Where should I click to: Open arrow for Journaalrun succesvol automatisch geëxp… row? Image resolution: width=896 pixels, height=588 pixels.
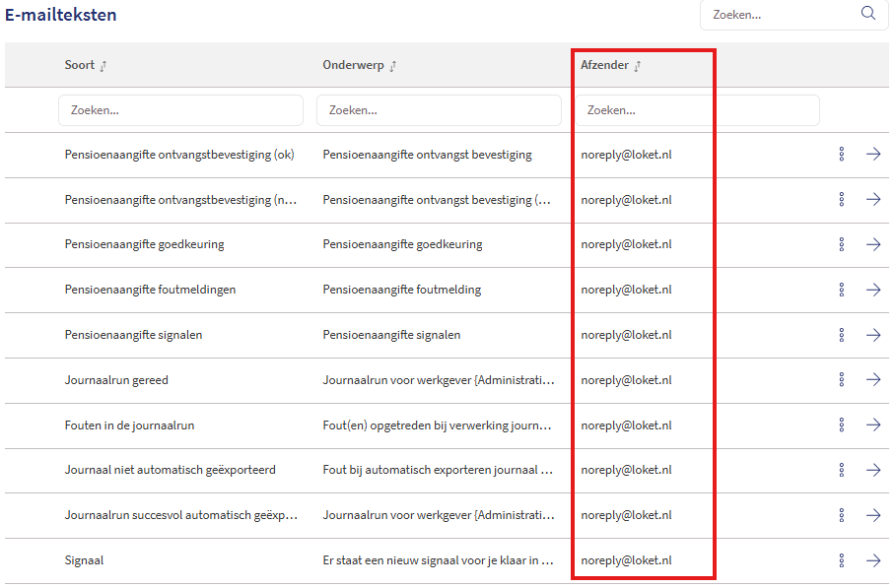[x=873, y=515]
